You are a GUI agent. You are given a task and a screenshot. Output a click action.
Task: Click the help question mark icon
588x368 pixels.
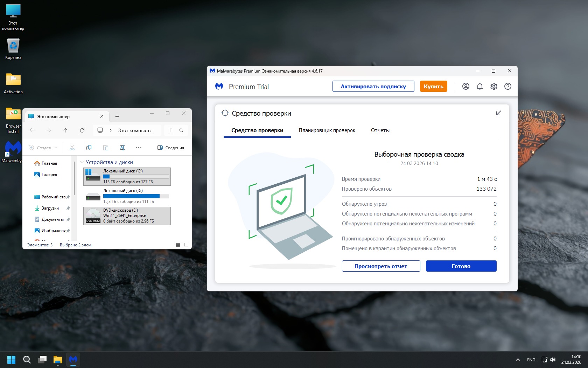tap(507, 86)
